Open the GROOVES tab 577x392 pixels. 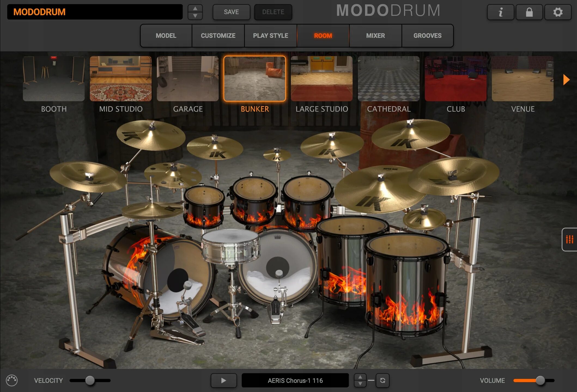(427, 36)
